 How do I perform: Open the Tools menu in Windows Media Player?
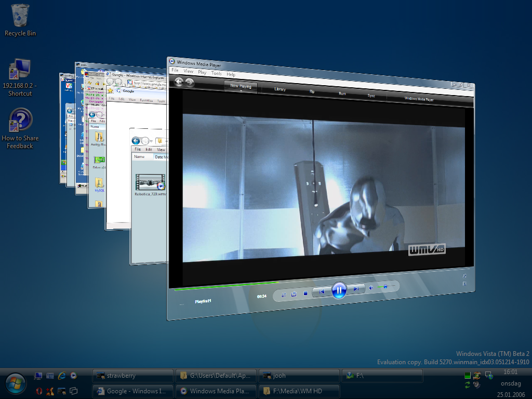217,73
